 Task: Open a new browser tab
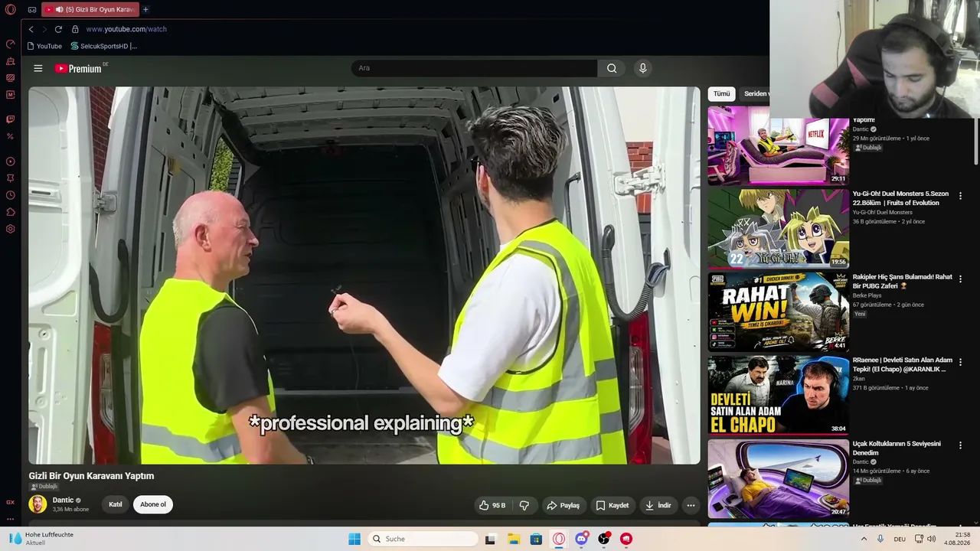pyautogui.click(x=145, y=10)
